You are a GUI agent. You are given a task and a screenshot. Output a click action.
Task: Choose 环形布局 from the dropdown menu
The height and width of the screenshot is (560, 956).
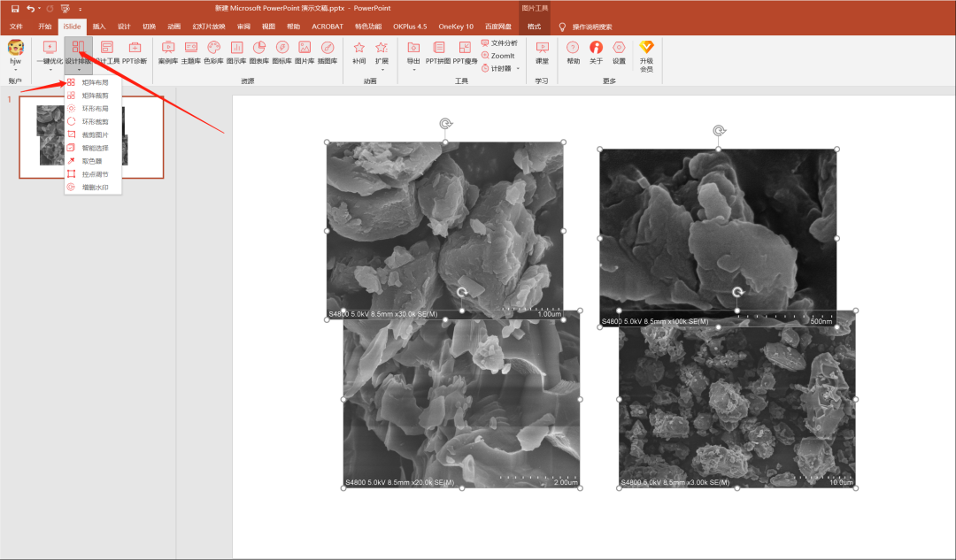coord(93,109)
